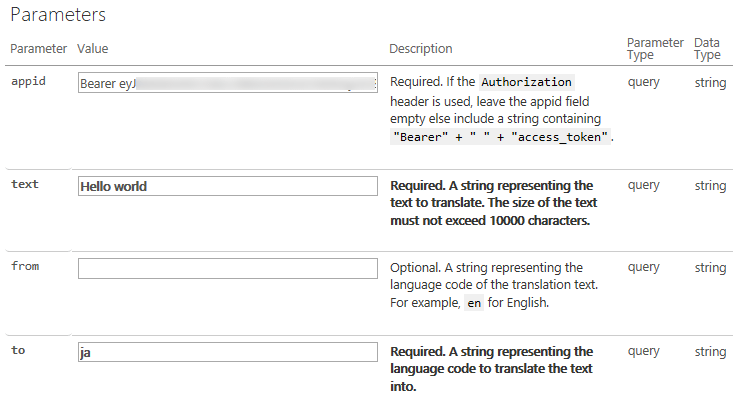The width and height of the screenshot is (742, 403).
Task: Click the to parameter name label
Action: coord(18,350)
